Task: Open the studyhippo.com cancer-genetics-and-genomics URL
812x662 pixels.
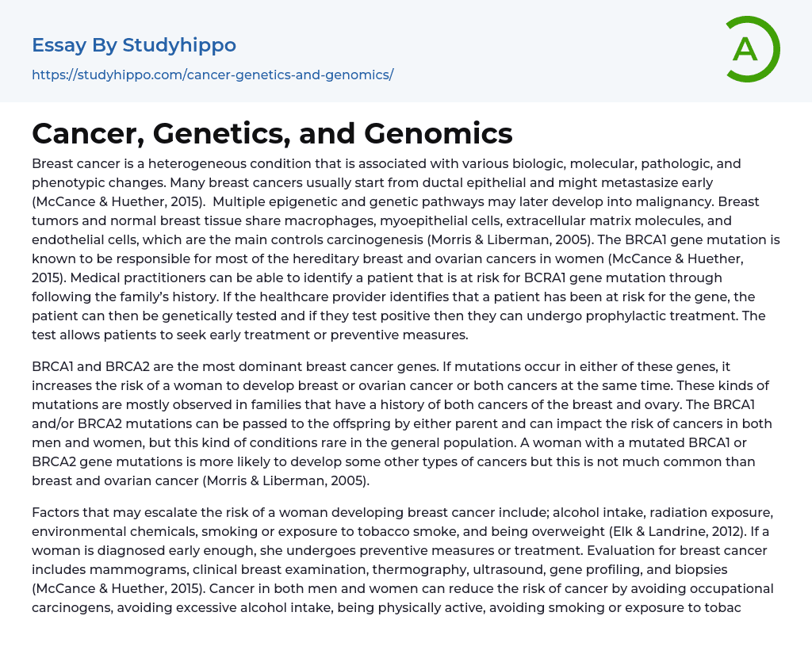Action: click(x=213, y=75)
